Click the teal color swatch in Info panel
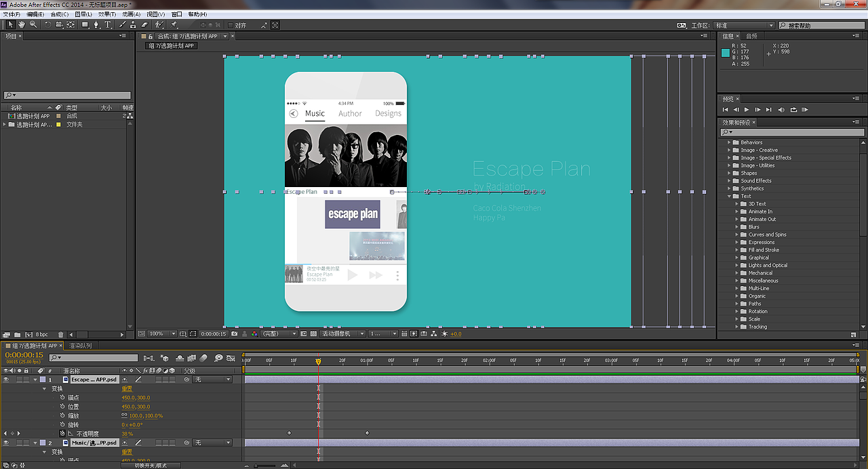Viewport: 868px width, 469px height. point(726,53)
